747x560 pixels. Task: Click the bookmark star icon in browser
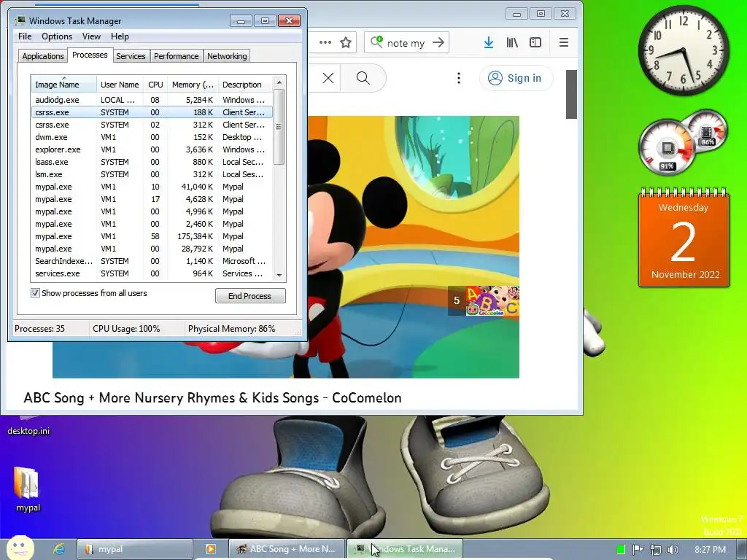(346, 42)
